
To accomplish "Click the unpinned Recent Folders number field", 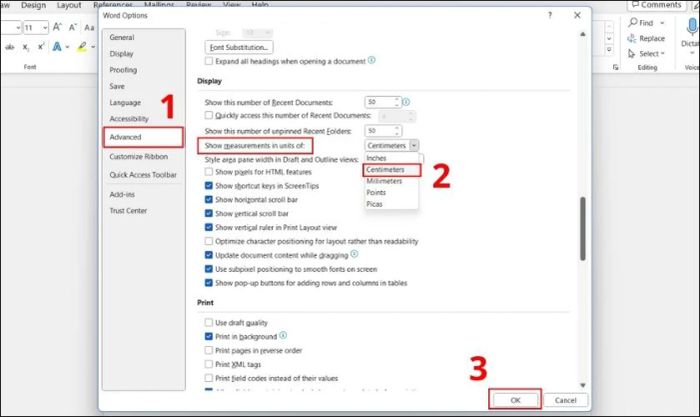I will click(379, 131).
